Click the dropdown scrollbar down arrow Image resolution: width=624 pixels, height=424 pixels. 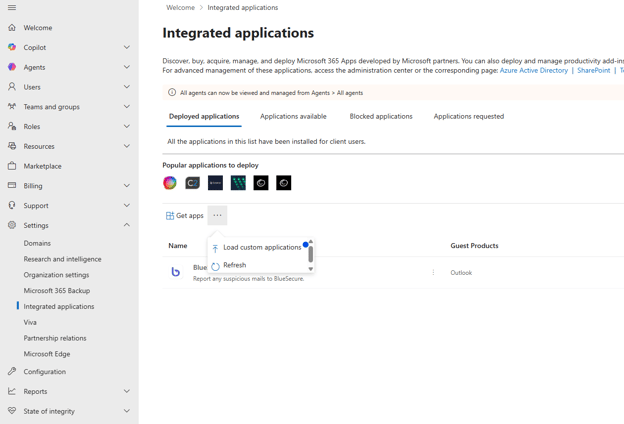point(311,269)
